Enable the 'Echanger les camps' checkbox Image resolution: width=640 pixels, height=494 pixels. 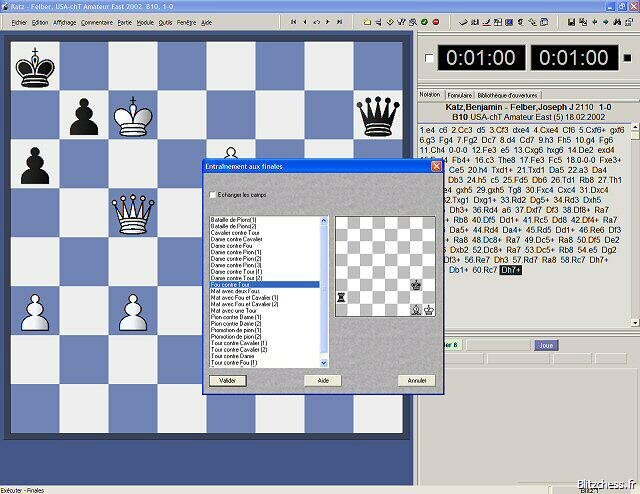[212, 194]
